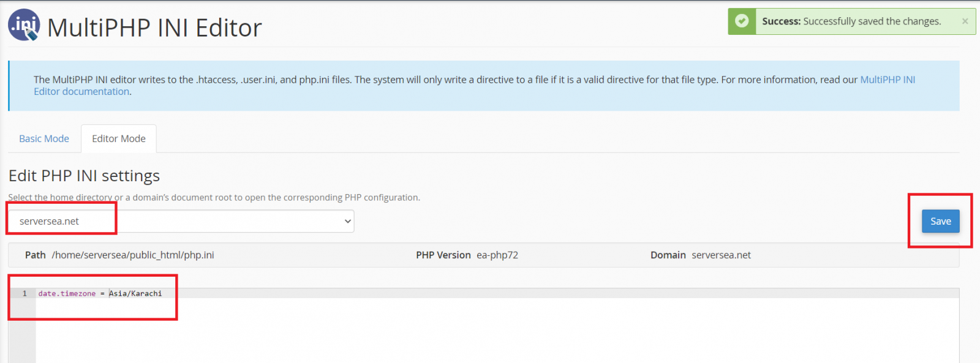Click the Edit PHP INI settings heading
Screen dimensions: 980x363
84,176
